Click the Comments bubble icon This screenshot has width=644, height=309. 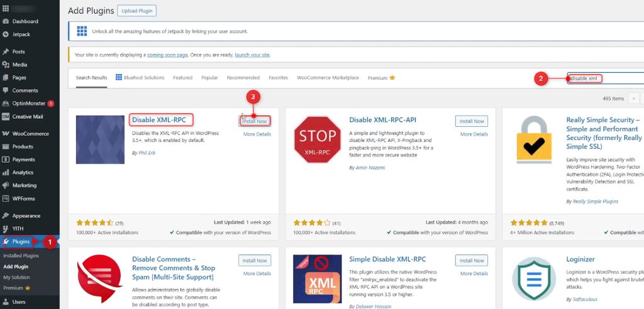(x=5, y=90)
